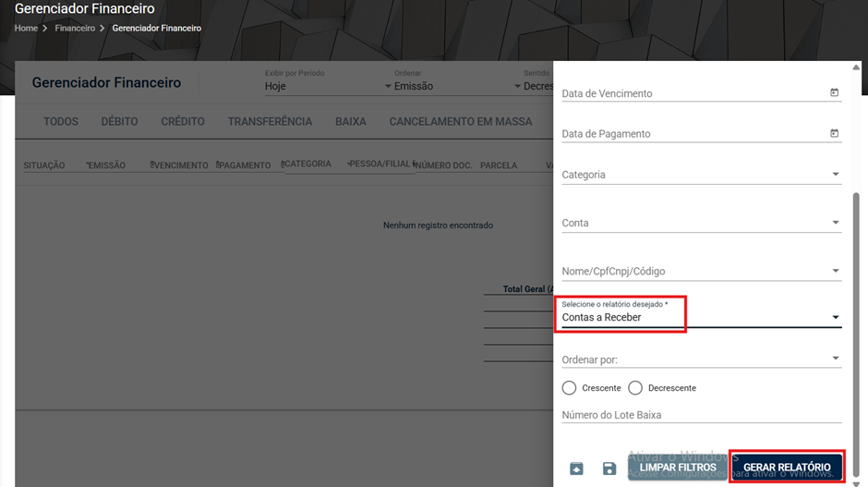Click the Número do Lote Baixa field
This screenshot has height=487, width=868.
[x=702, y=415]
